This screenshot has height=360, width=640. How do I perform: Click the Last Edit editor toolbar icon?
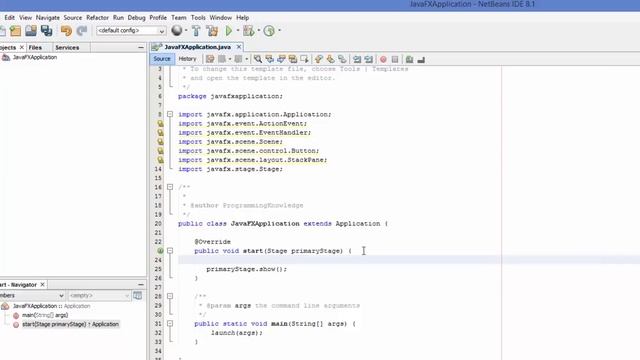(210, 60)
